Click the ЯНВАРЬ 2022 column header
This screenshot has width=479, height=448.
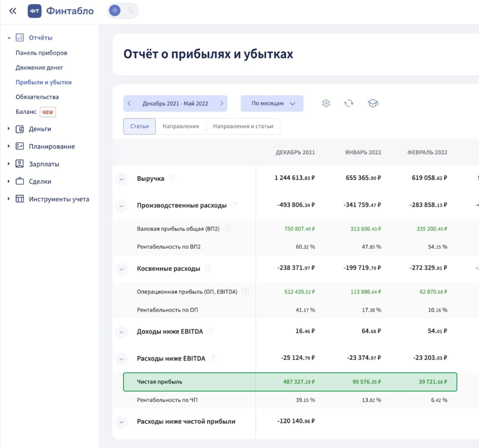[x=363, y=152]
